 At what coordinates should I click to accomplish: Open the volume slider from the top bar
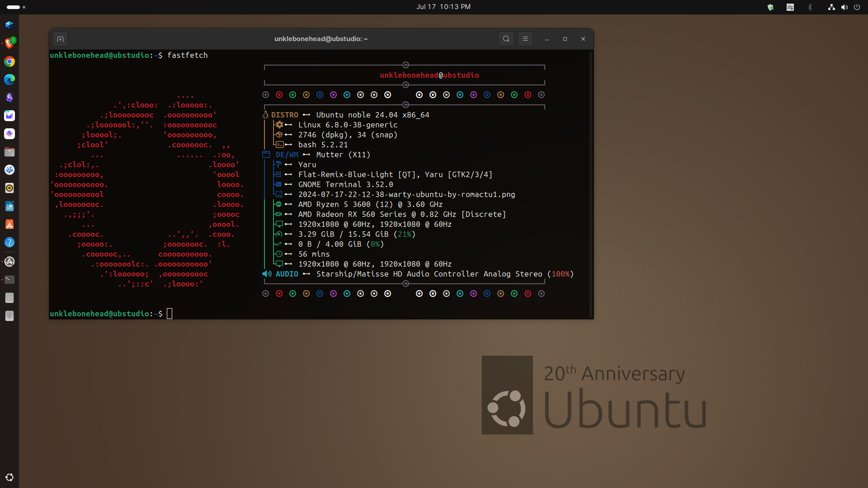844,7
